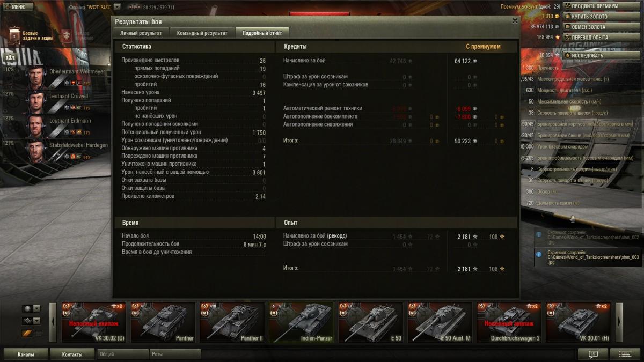Click the crew group icon above portraits

coord(9,57)
